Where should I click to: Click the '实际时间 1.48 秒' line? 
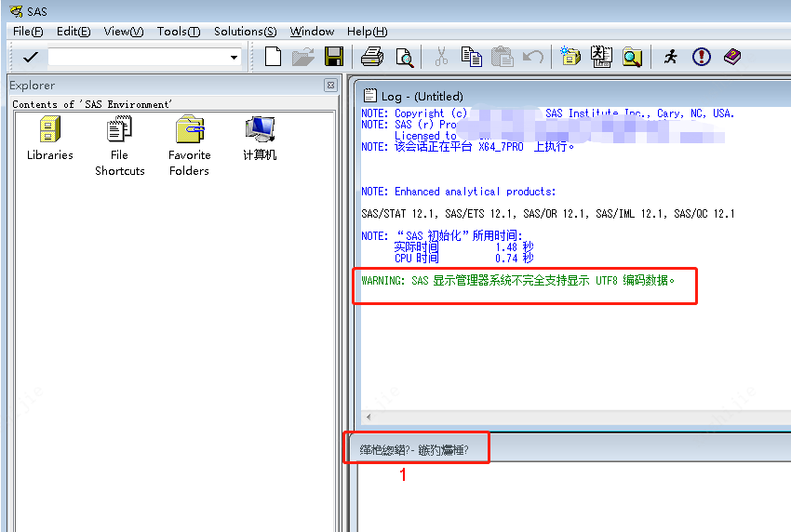click(463, 247)
